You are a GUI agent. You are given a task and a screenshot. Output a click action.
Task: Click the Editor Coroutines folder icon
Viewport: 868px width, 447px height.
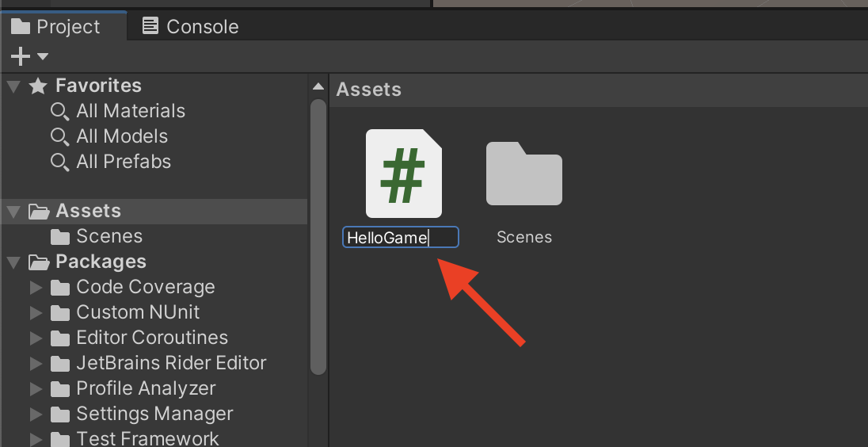[60, 338]
